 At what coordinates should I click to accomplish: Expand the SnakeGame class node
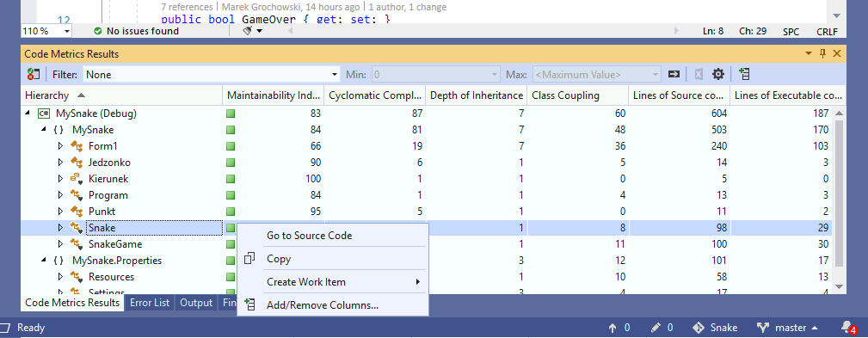tap(61, 244)
